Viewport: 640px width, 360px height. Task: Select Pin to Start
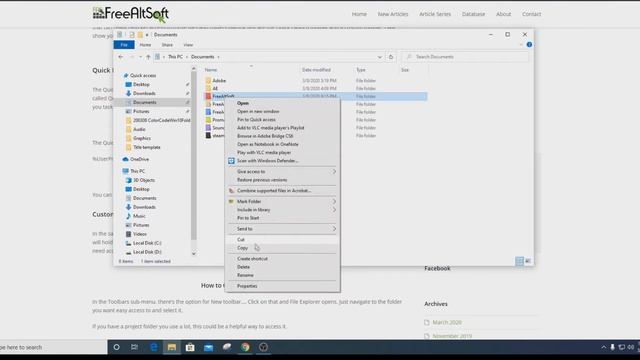point(248,218)
